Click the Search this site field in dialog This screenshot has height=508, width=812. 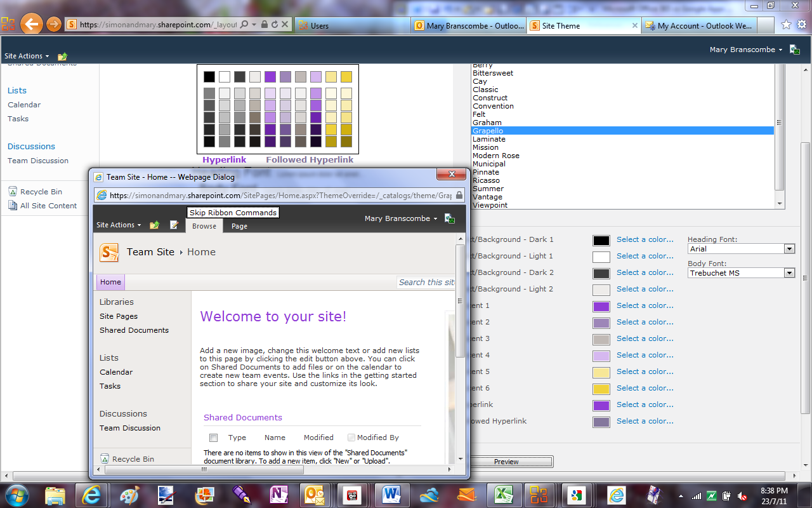(426, 282)
